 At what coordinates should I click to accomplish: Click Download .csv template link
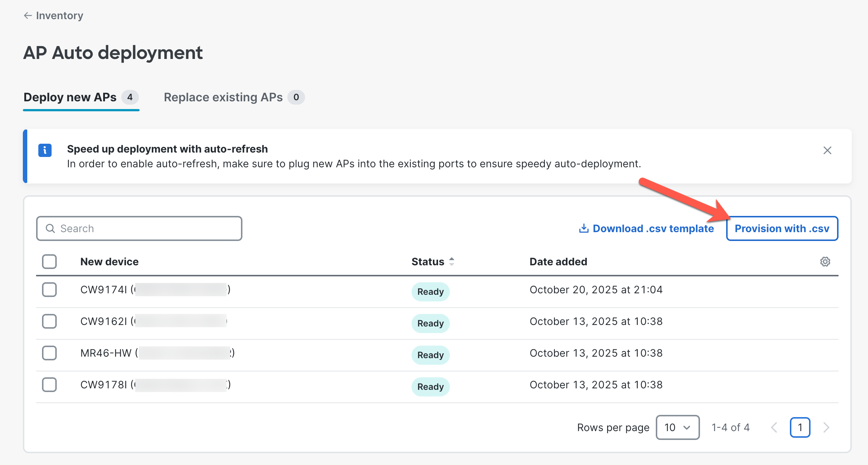click(653, 228)
